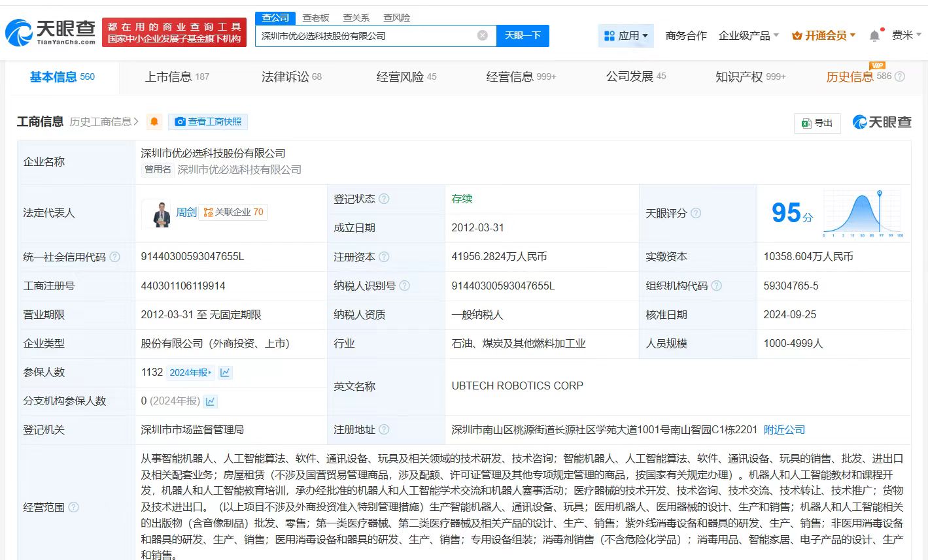928x560 pixels.
Task: Open the help icon next to 统一社会信用代码
Action: click(x=115, y=257)
